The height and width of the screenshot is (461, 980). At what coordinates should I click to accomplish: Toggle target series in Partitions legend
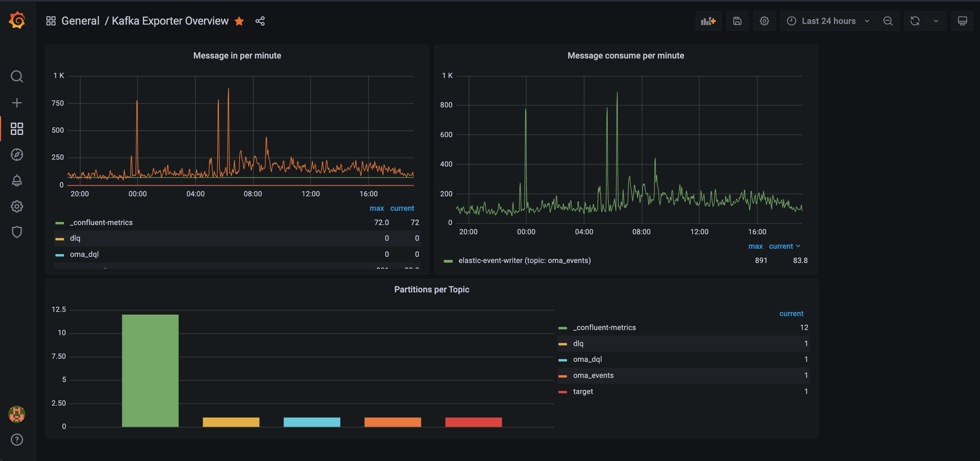pos(582,391)
